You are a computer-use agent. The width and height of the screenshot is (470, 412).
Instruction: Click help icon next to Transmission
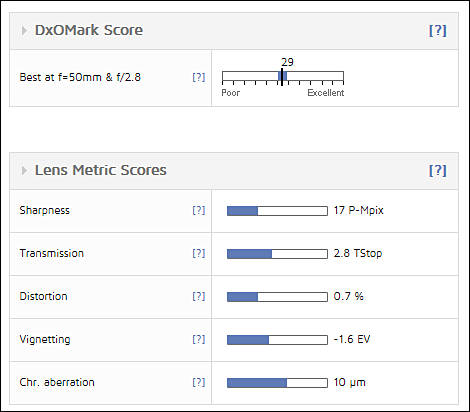[199, 253]
